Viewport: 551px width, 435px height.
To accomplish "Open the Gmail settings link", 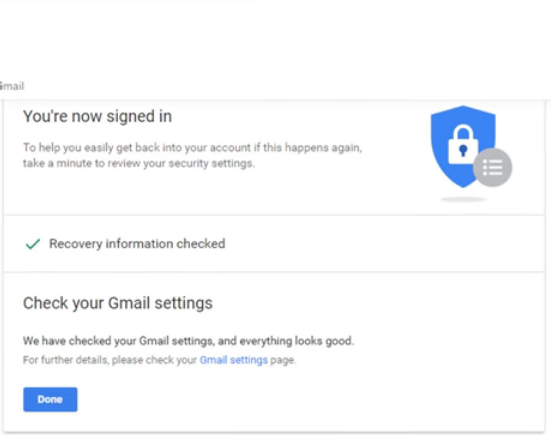I will (x=234, y=360).
